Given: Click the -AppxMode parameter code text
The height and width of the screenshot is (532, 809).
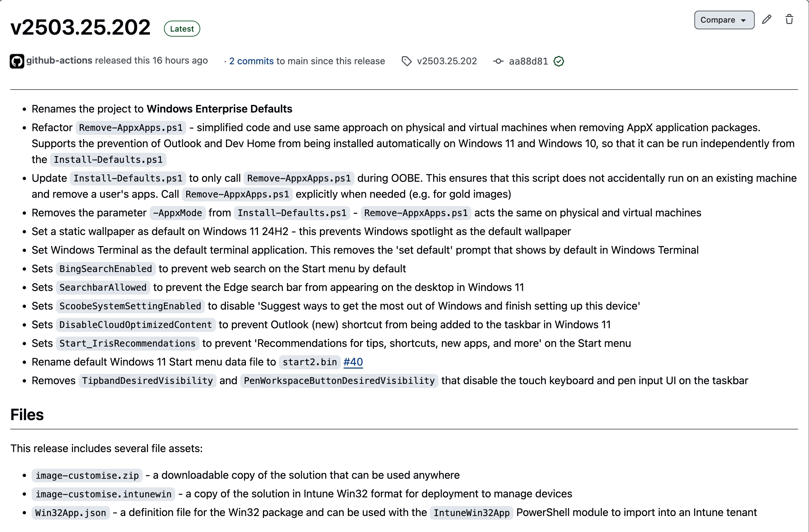Looking at the screenshot, I should pyautogui.click(x=178, y=213).
